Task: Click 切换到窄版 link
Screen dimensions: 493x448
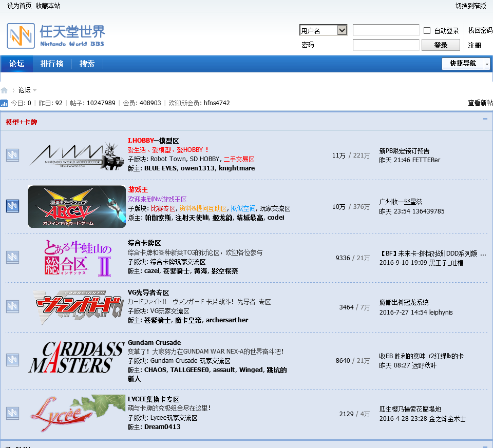Action: tap(471, 6)
